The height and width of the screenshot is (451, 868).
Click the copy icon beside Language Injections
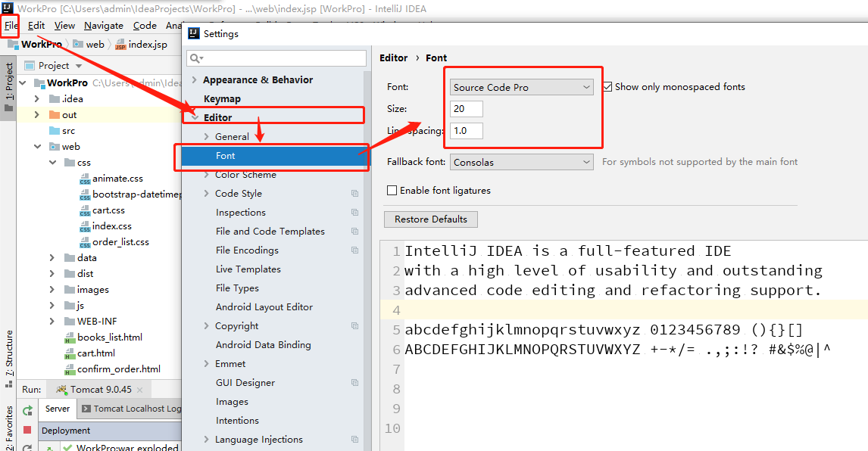click(x=354, y=440)
